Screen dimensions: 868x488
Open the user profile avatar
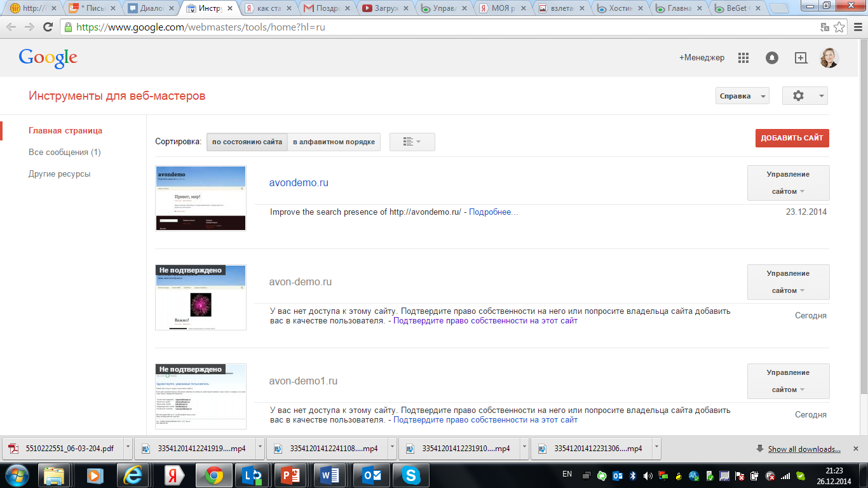tap(829, 58)
